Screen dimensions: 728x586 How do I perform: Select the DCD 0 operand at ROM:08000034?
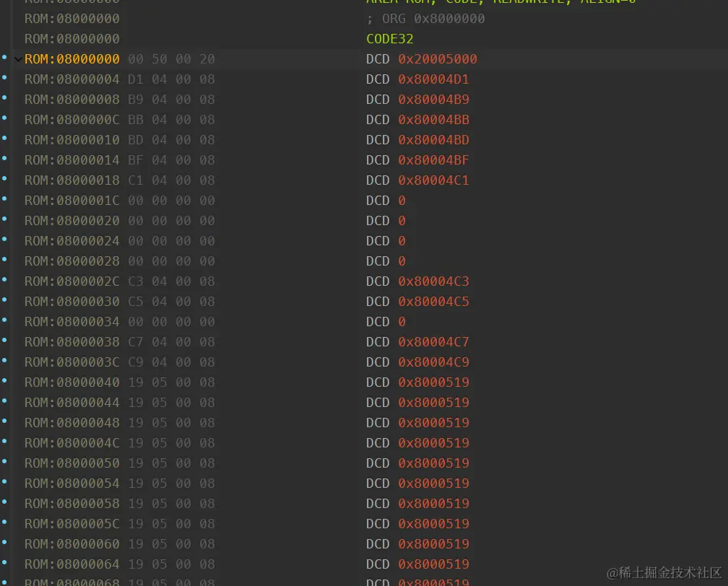pyautogui.click(x=402, y=322)
